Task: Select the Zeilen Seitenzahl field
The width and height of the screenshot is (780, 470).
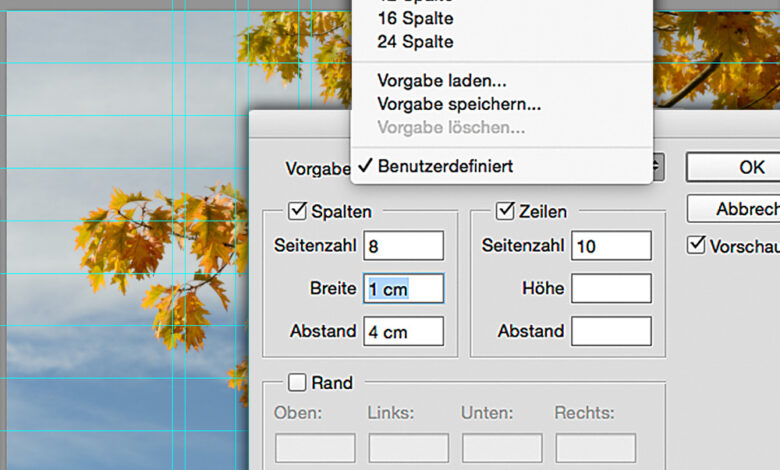Action: pyautogui.click(x=611, y=246)
